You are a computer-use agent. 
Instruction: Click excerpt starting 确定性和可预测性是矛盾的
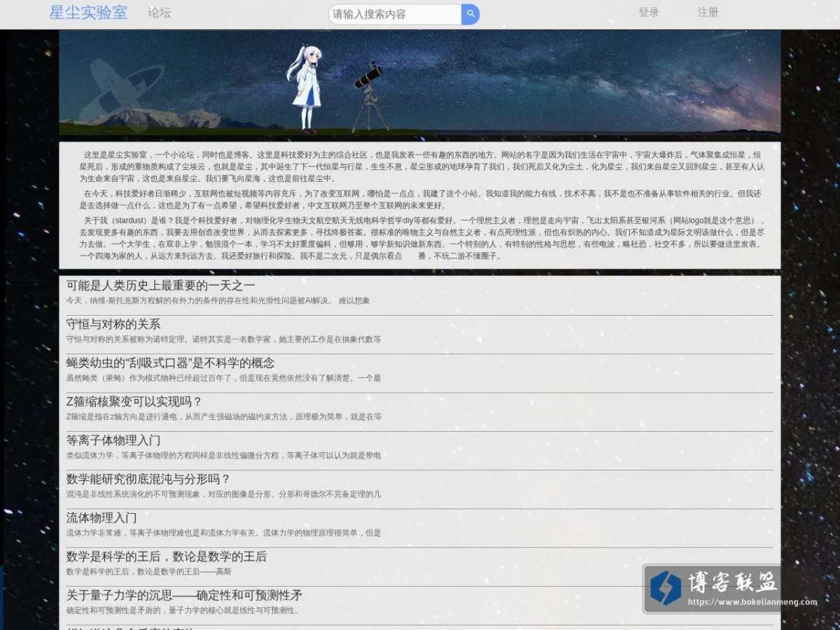(183, 610)
